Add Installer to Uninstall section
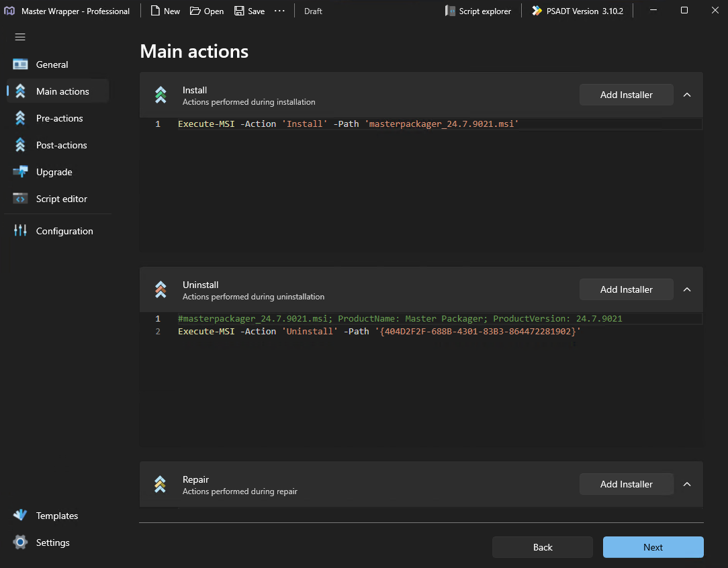This screenshot has height=568, width=728. (627, 289)
